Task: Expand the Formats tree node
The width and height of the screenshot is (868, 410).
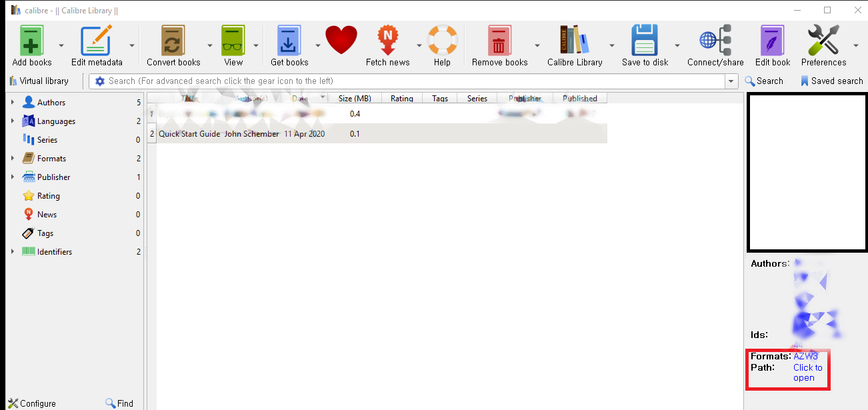Action: (12, 159)
